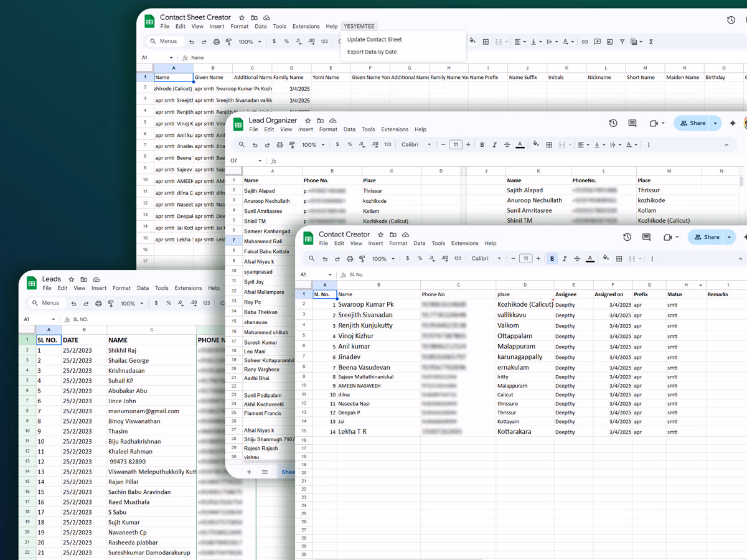Screen dimensions: 747x560
Task: Click functions sigma icon in Contact Sheet Creator
Action: (x=651, y=42)
